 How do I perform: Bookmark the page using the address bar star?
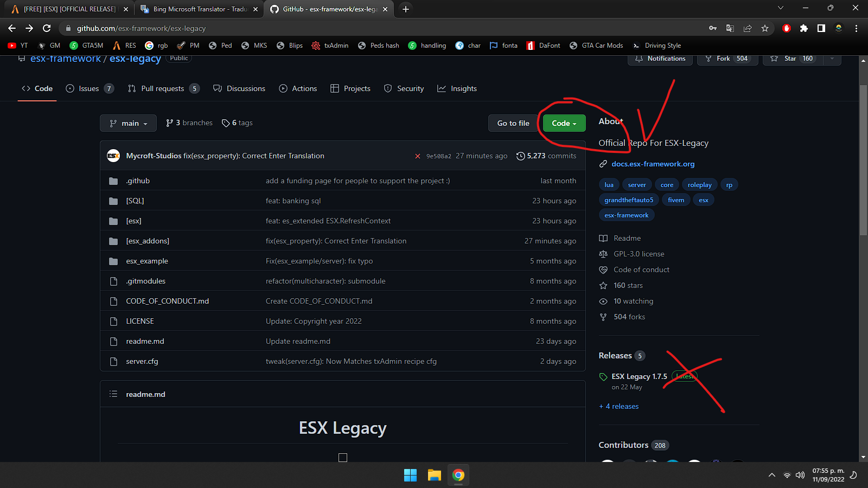(x=765, y=28)
